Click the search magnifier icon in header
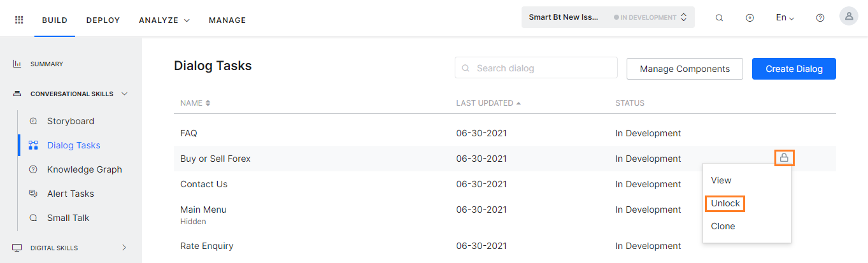Viewport: 868px width, 263px height. point(719,18)
